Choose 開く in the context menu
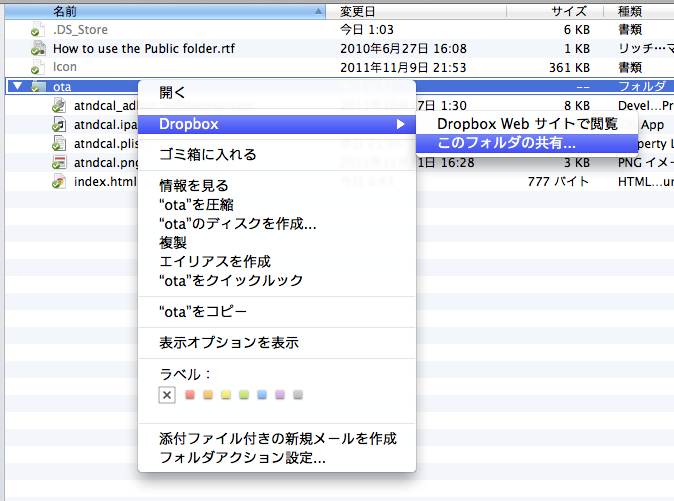Screen dimensions: 674x501 [277, 92]
